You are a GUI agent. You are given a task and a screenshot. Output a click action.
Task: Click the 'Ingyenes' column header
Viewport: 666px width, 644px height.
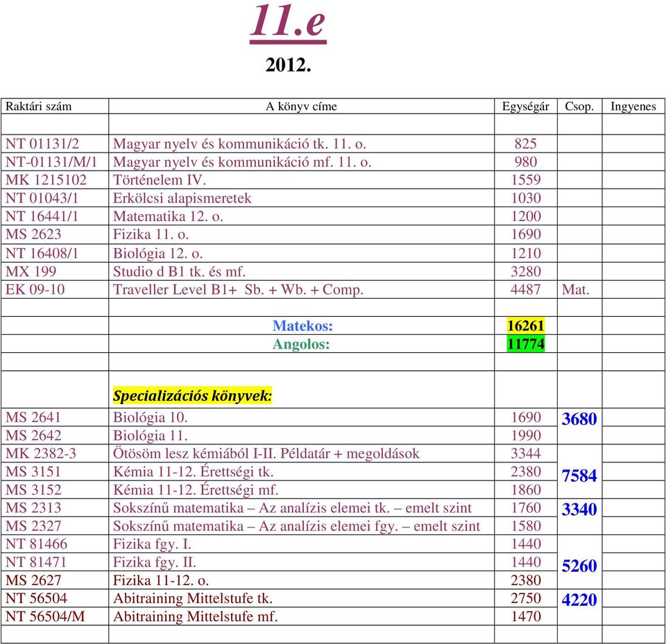[x=633, y=106]
